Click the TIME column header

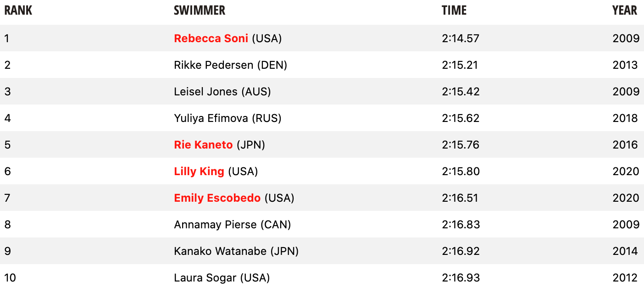click(x=454, y=11)
